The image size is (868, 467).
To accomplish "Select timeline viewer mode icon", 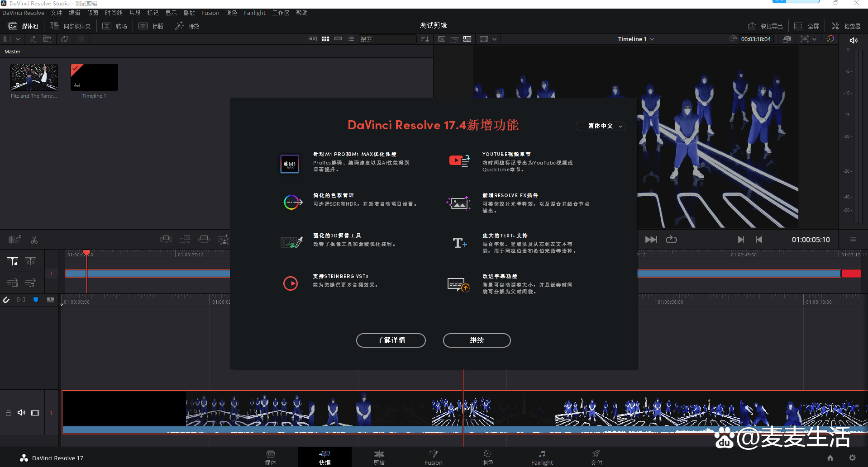I will click(467, 39).
